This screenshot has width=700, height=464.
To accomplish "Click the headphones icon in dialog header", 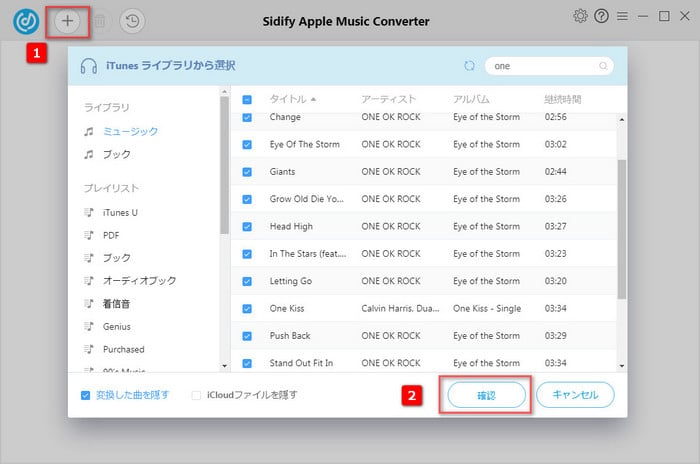I will click(x=89, y=66).
